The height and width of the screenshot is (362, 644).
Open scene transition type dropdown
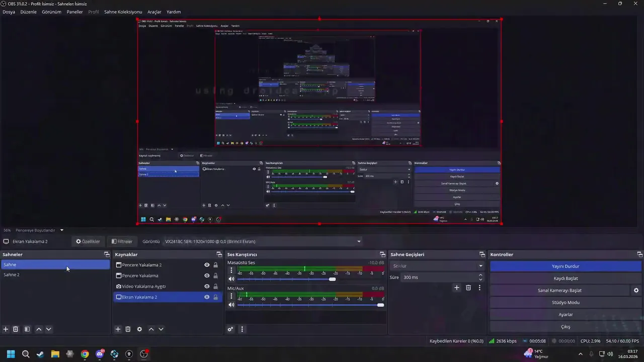pyautogui.click(x=437, y=266)
